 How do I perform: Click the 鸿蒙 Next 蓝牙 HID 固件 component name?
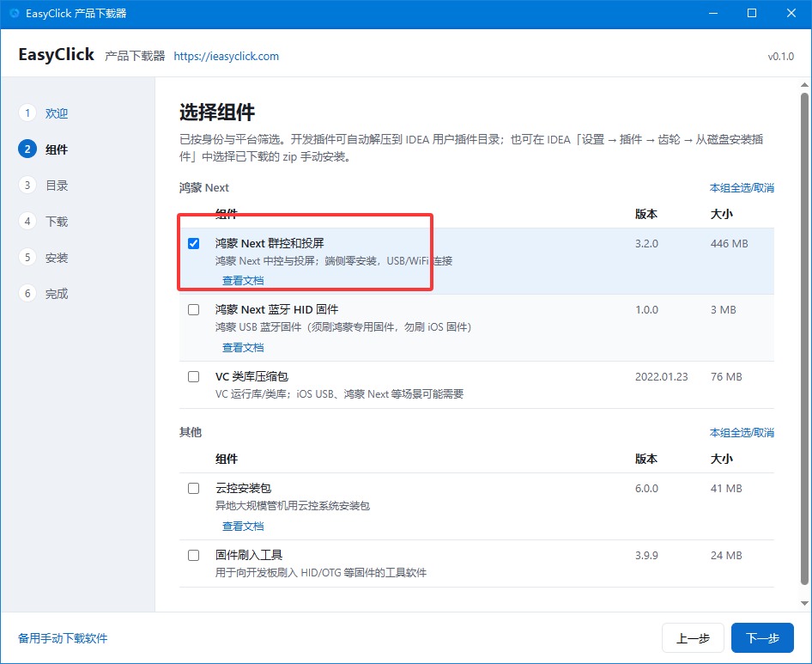click(x=276, y=309)
